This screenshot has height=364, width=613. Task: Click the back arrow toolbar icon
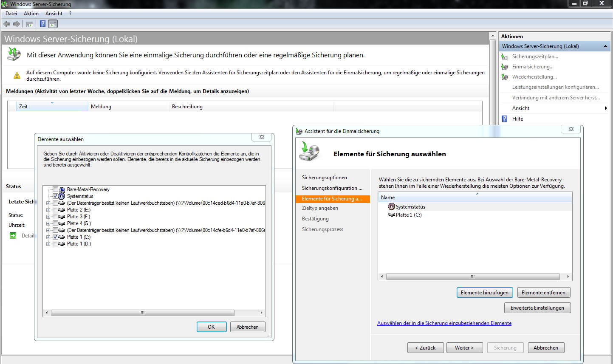(7, 24)
